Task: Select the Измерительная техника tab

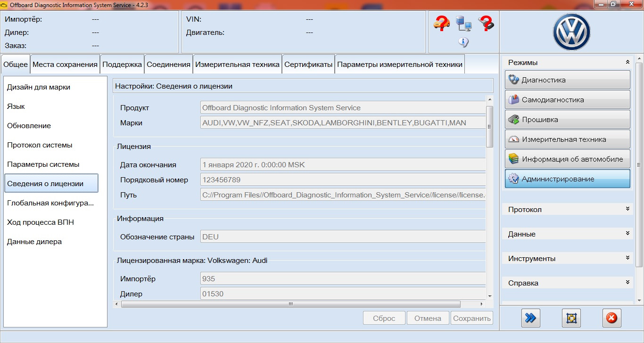Action: (x=238, y=65)
